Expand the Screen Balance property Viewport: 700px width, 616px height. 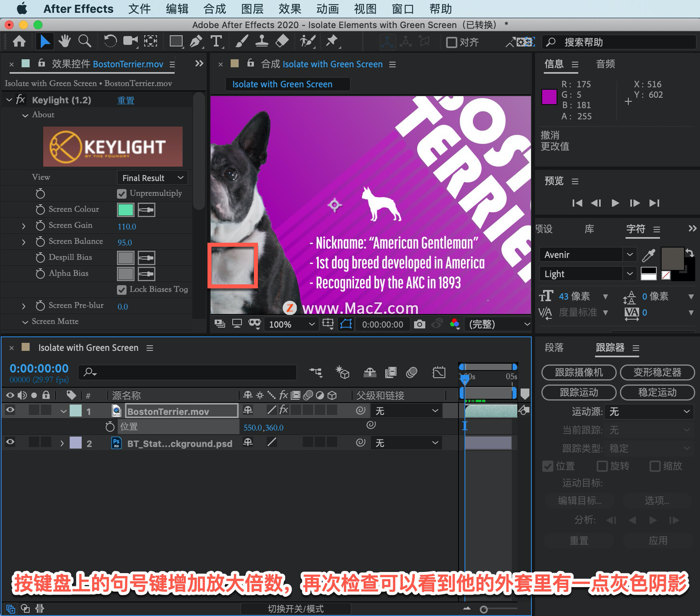[24, 242]
